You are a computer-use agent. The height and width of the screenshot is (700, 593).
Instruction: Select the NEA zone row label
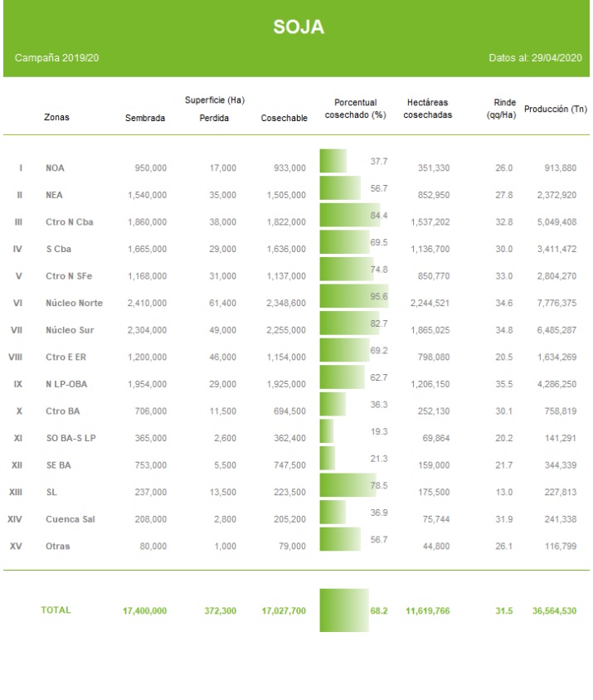tap(55, 195)
